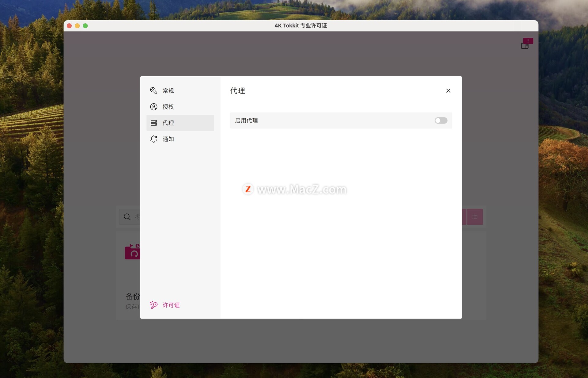
Task: Click the user account icon beside 授权
Action: (x=154, y=107)
